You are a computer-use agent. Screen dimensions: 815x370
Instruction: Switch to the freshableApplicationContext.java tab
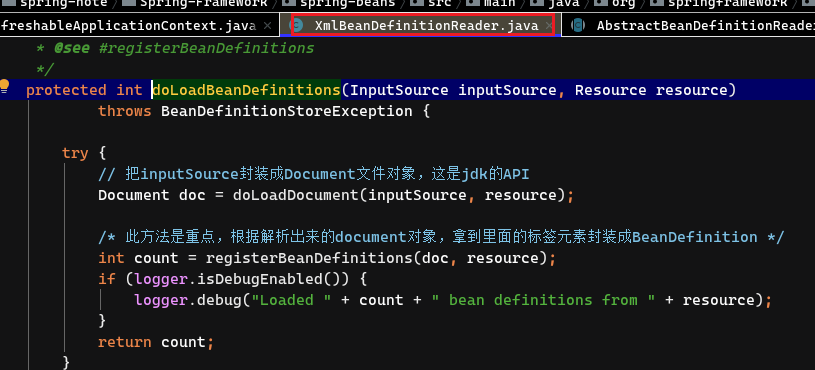pos(128,25)
